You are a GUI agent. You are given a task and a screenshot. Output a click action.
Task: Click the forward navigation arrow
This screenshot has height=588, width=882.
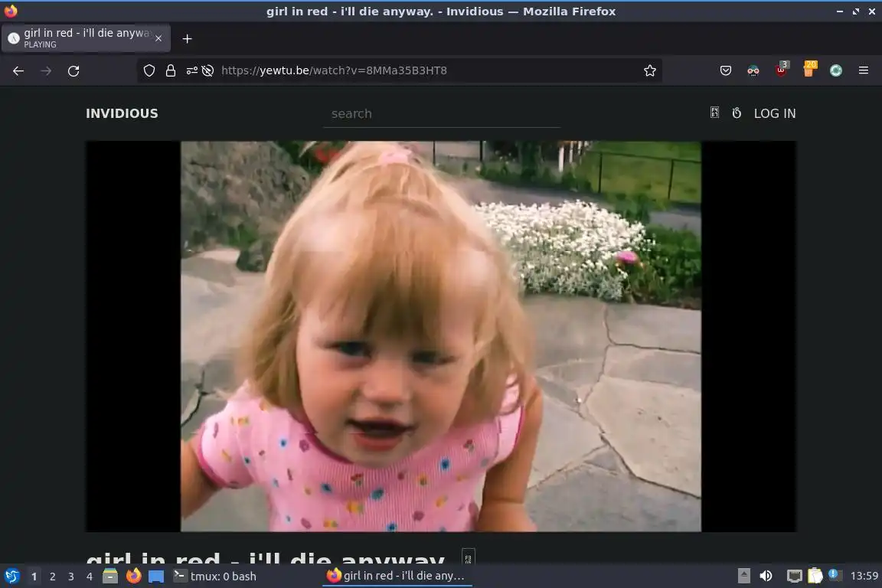pos(46,71)
